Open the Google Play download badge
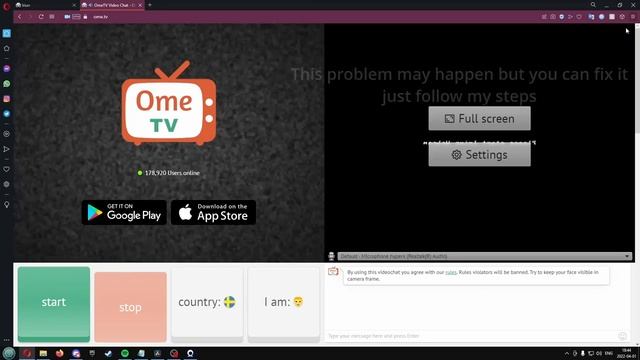The height and width of the screenshot is (360, 640). click(124, 212)
